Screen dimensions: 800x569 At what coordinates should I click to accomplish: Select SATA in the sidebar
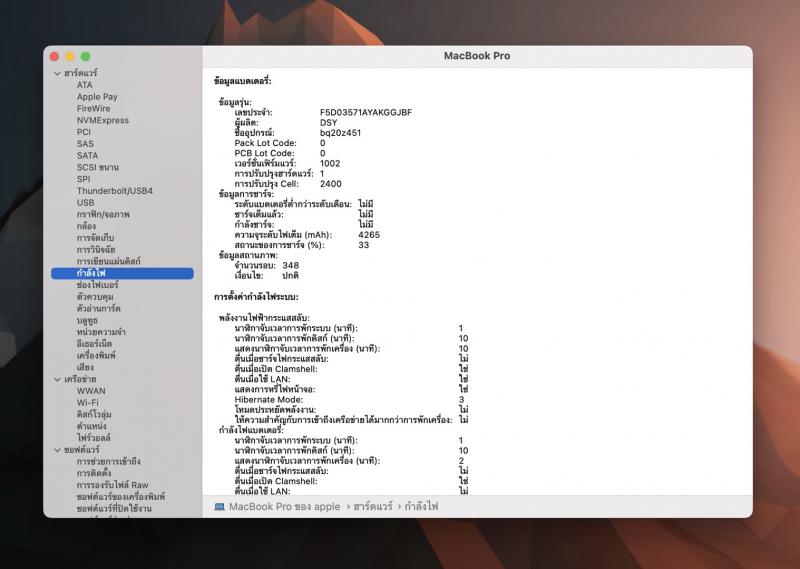[87, 155]
